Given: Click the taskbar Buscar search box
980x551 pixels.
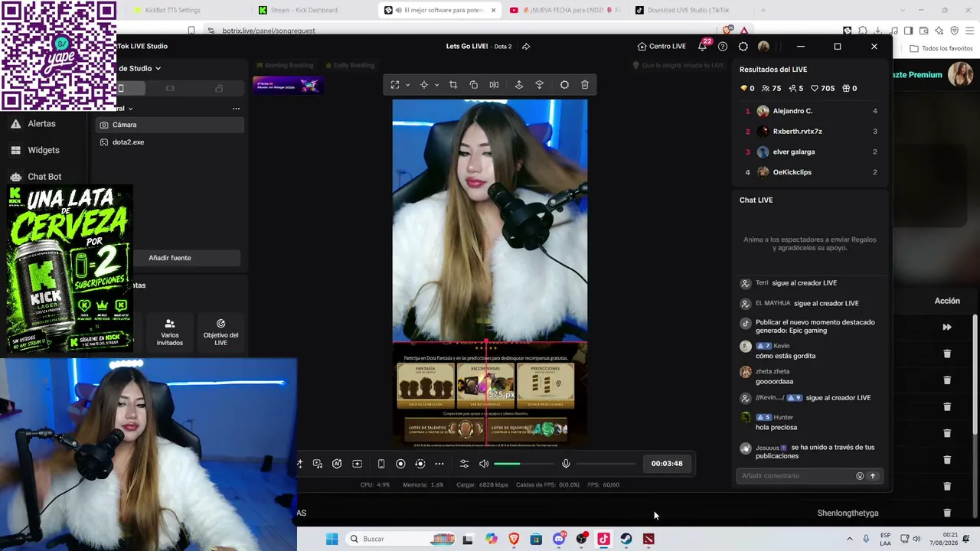Looking at the screenshot, I should pos(400,539).
